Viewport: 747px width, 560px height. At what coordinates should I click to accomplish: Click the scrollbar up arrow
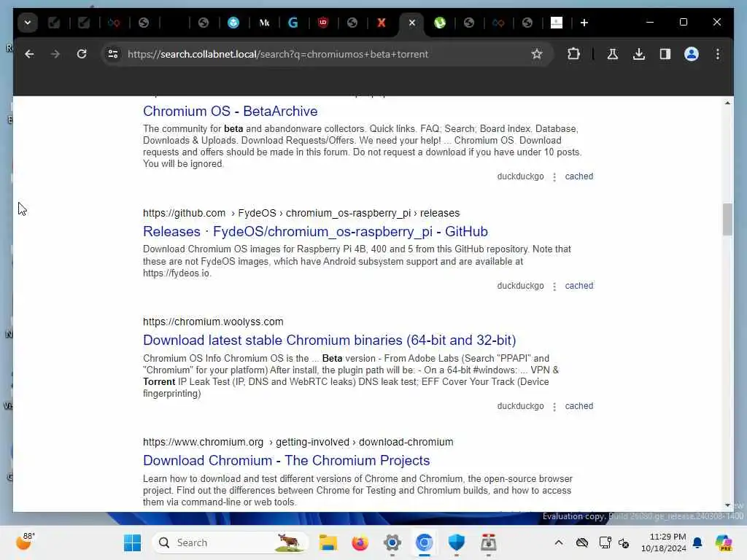727,103
